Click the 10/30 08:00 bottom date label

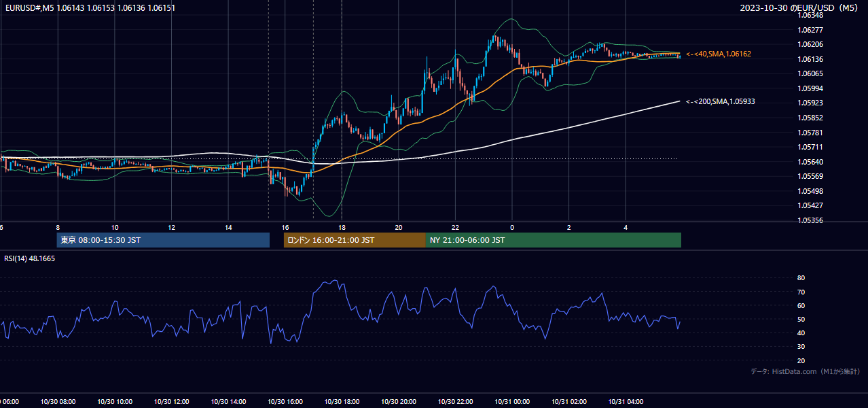click(58, 402)
